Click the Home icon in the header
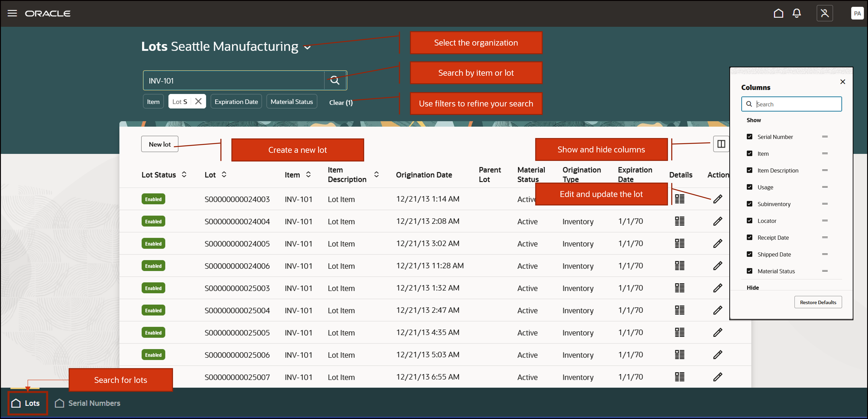Screen dimensions: 868x419 tap(778, 13)
